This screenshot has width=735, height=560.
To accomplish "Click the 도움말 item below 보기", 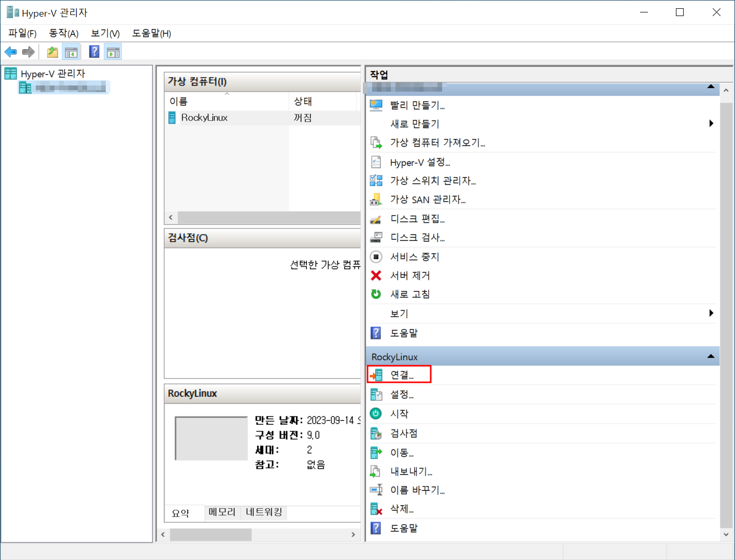I will (404, 333).
